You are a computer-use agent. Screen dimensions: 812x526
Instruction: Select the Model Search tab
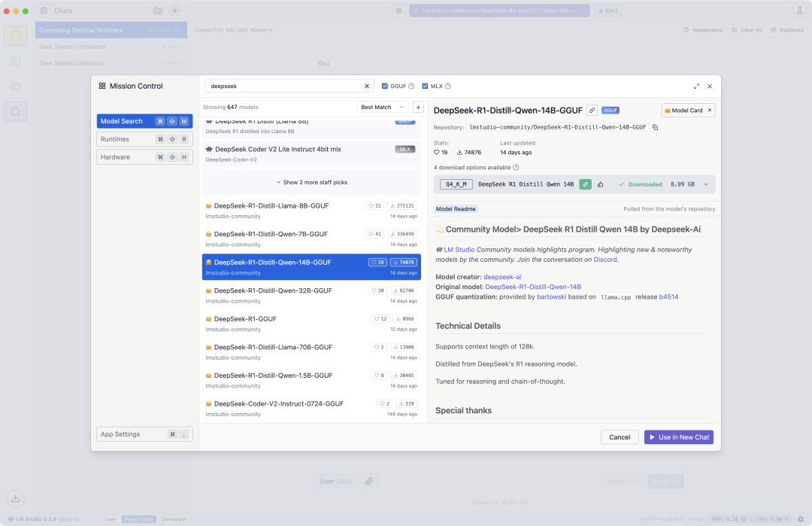tap(144, 121)
